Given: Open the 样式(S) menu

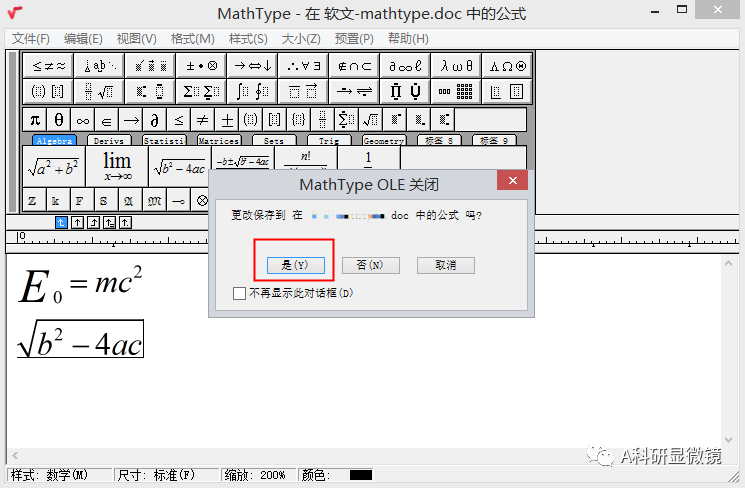Looking at the screenshot, I should [x=248, y=38].
